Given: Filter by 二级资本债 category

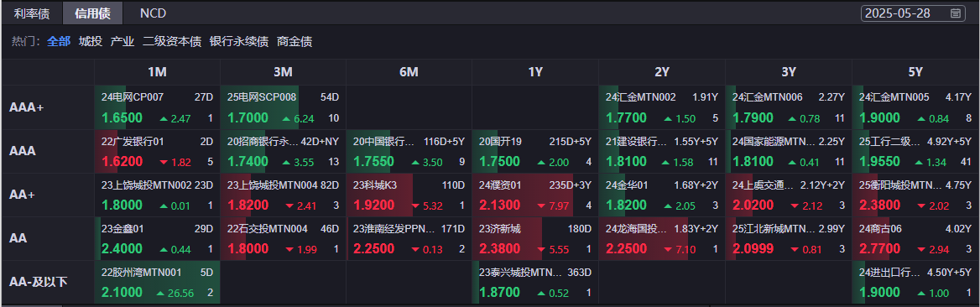Looking at the screenshot, I should click(172, 42).
